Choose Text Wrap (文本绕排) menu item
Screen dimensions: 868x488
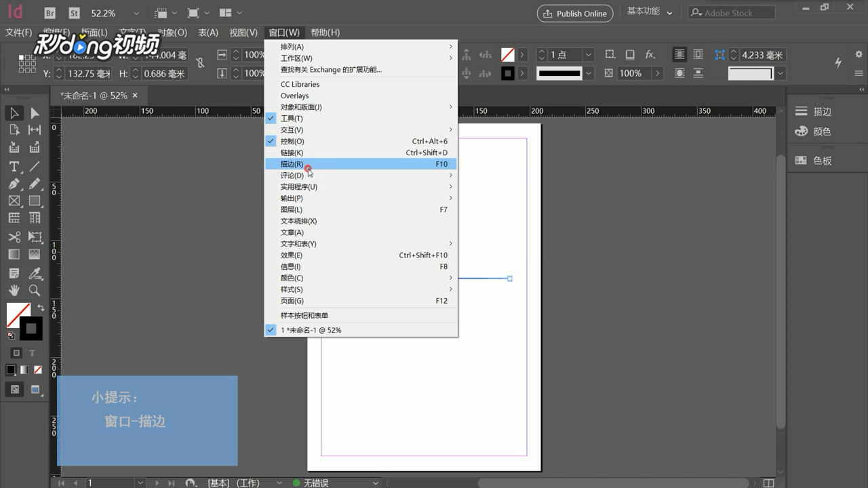tap(361, 221)
